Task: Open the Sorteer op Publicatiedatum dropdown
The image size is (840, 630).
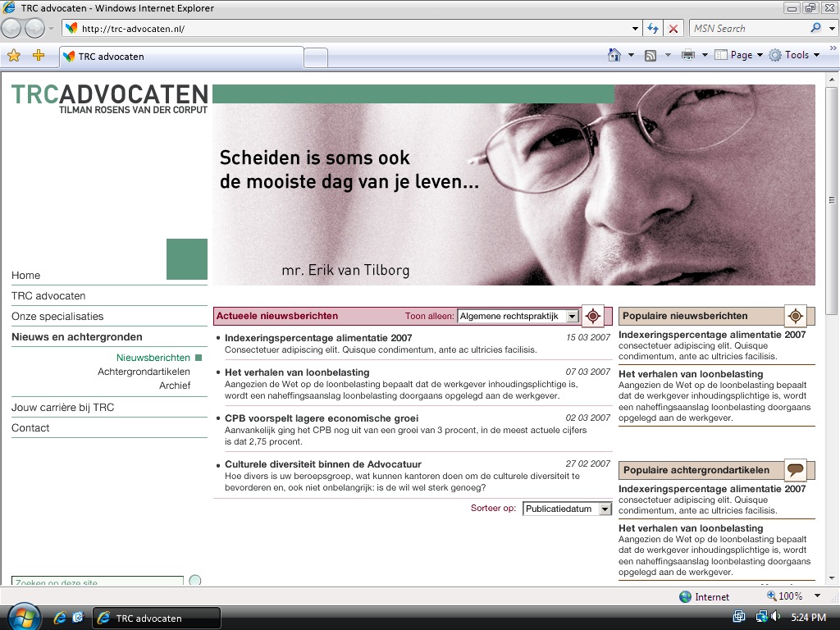Action: [567, 509]
